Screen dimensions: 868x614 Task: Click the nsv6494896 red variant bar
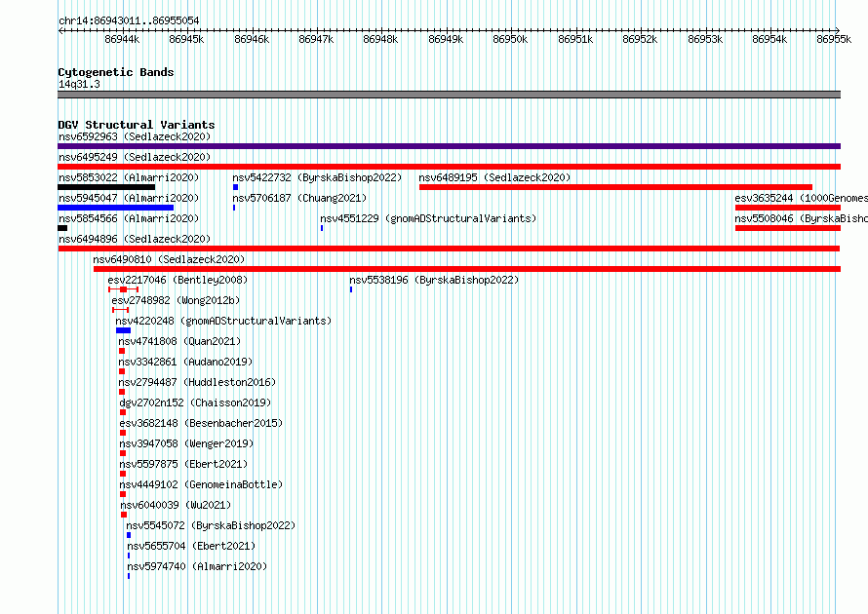pos(449,249)
